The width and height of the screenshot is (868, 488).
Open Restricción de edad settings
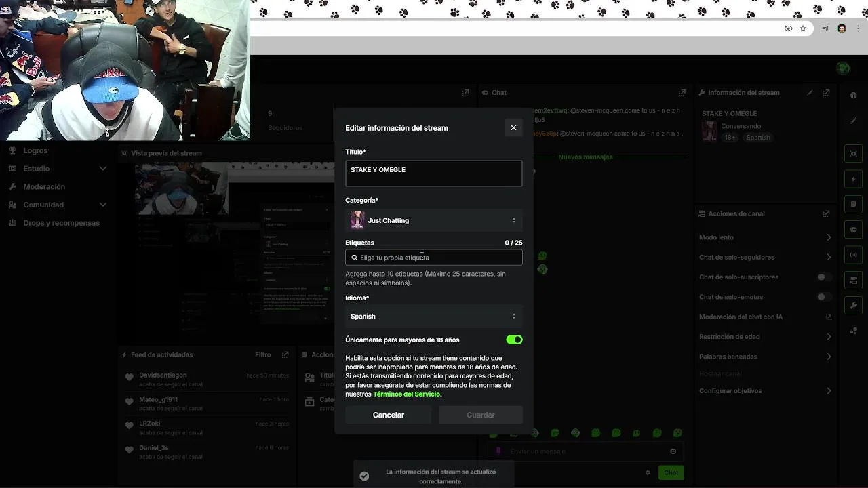(x=765, y=336)
